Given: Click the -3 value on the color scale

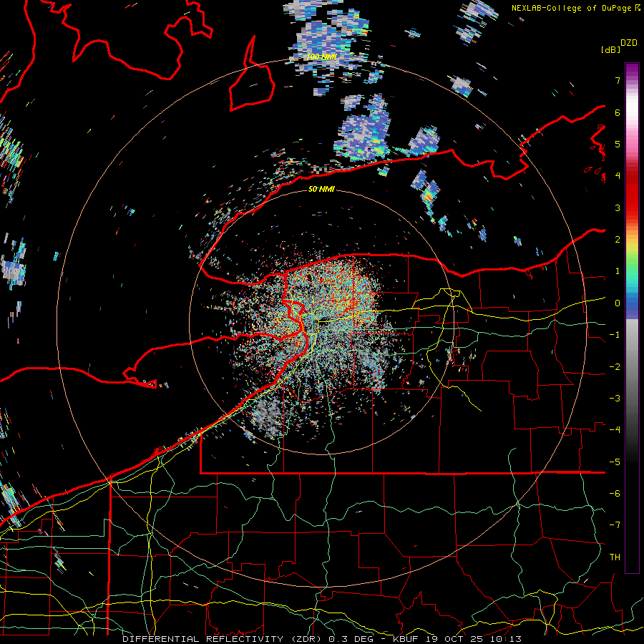Looking at the screenshot, I should tap(615, 399).
